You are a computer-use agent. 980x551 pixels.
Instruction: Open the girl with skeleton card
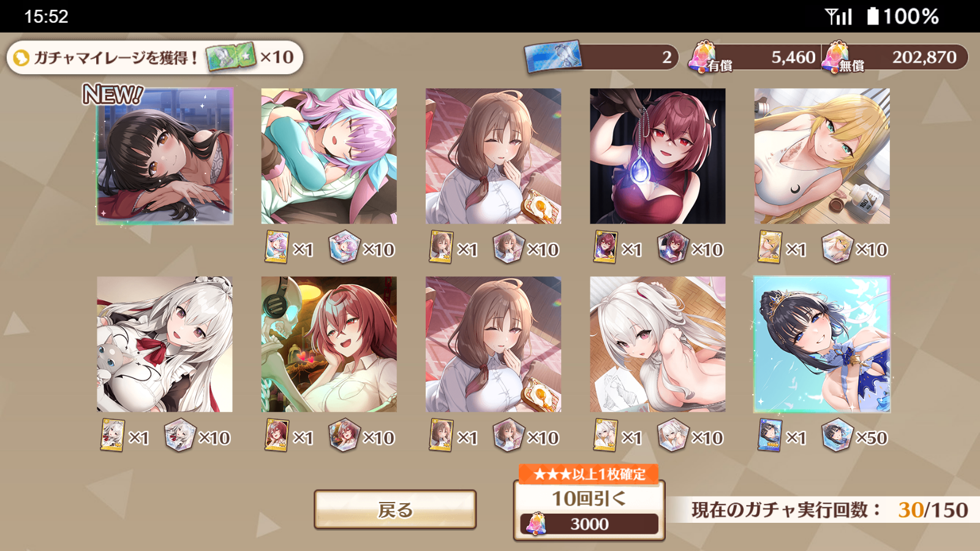click(329, 344)
